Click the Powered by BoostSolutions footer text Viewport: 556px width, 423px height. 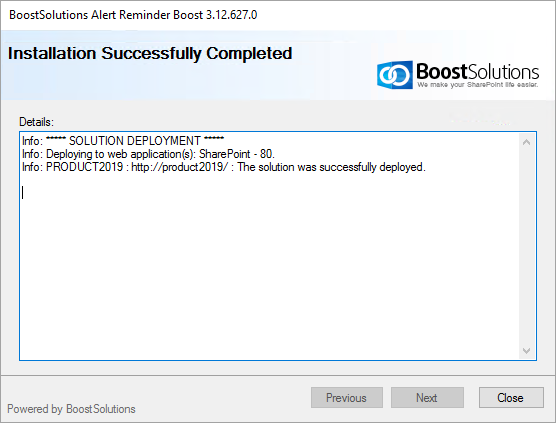point(71,409)
